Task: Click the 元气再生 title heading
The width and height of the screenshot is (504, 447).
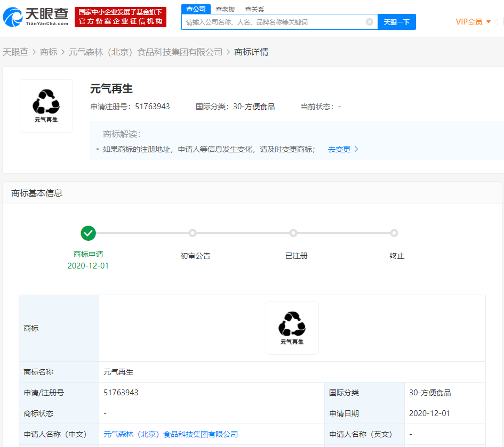Action: coord(111,89)
